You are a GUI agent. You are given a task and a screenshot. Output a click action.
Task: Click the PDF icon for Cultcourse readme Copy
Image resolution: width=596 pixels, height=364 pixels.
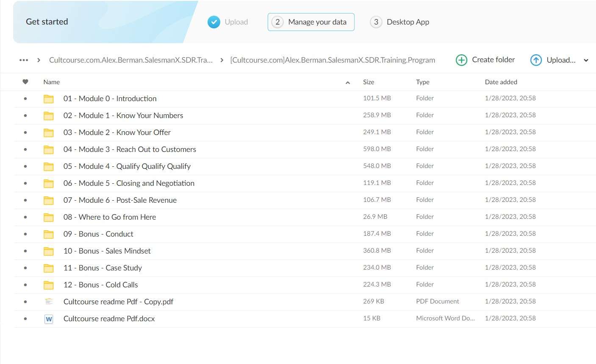tap(49, 302)
